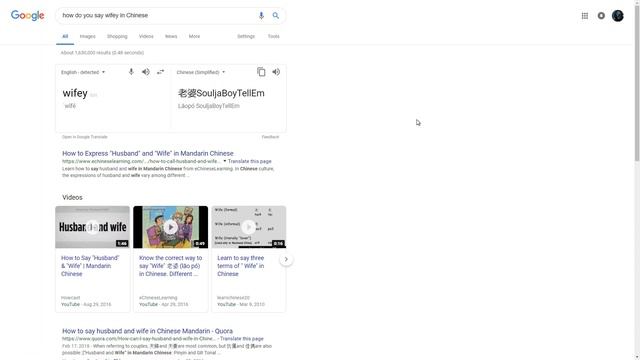The image size is (640, 360).
Task: Click the page vertical scrollbar
Action: pos(637,82)
